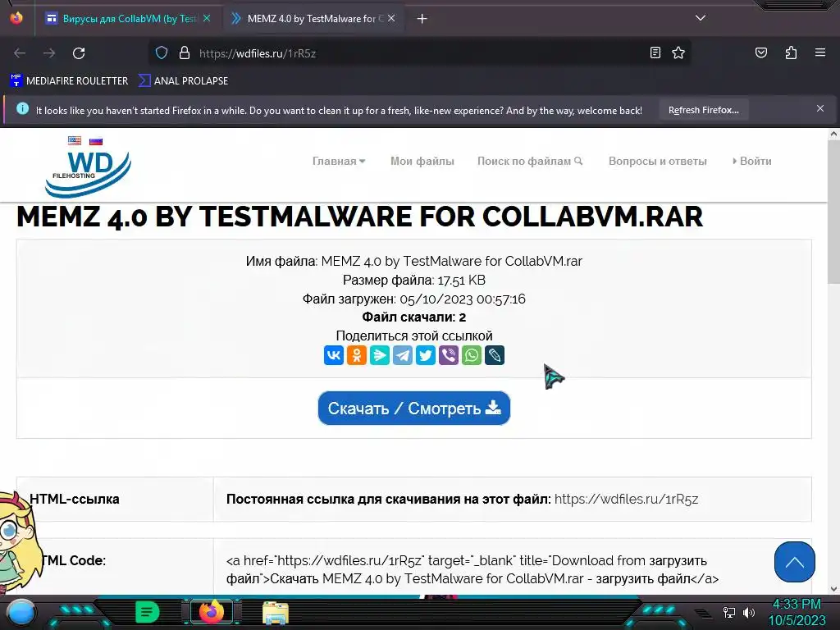
Task: Expand the Войти login menu
Action: coord(752,161)
